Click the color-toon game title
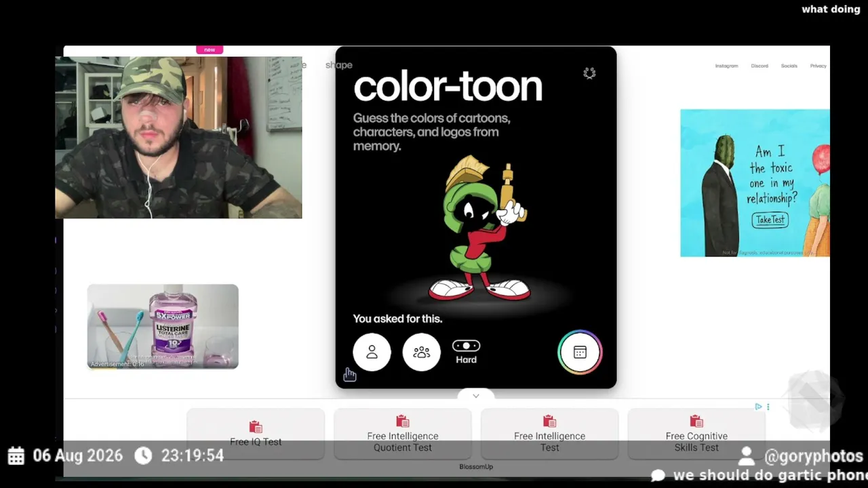 tap(448, 86)
